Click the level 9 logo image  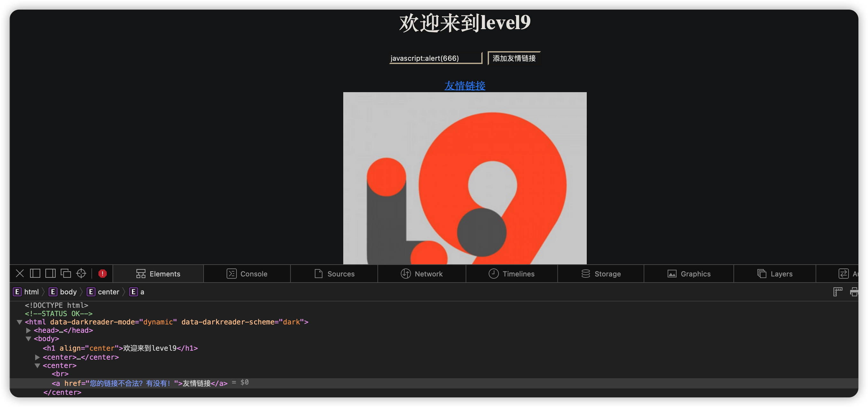coord(465,178)
